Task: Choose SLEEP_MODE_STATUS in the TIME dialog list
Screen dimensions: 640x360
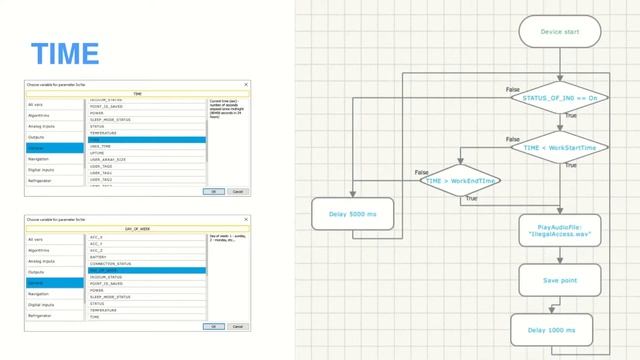Action: click(147, 120)
